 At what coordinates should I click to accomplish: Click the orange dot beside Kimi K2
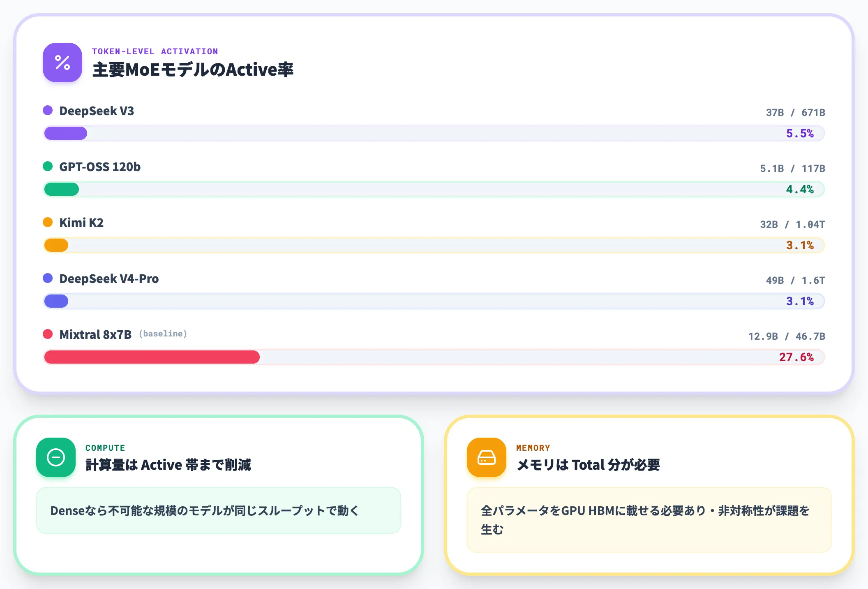[x=48, y=222]
